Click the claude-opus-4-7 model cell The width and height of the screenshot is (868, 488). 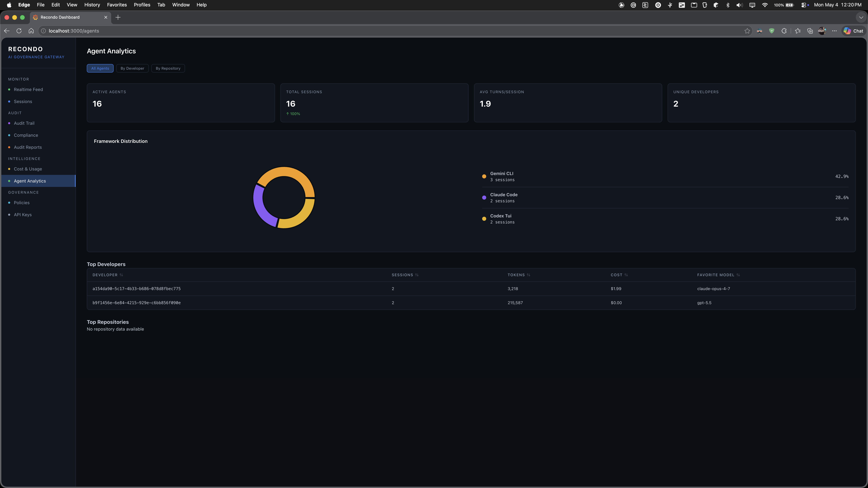[714, 289]
